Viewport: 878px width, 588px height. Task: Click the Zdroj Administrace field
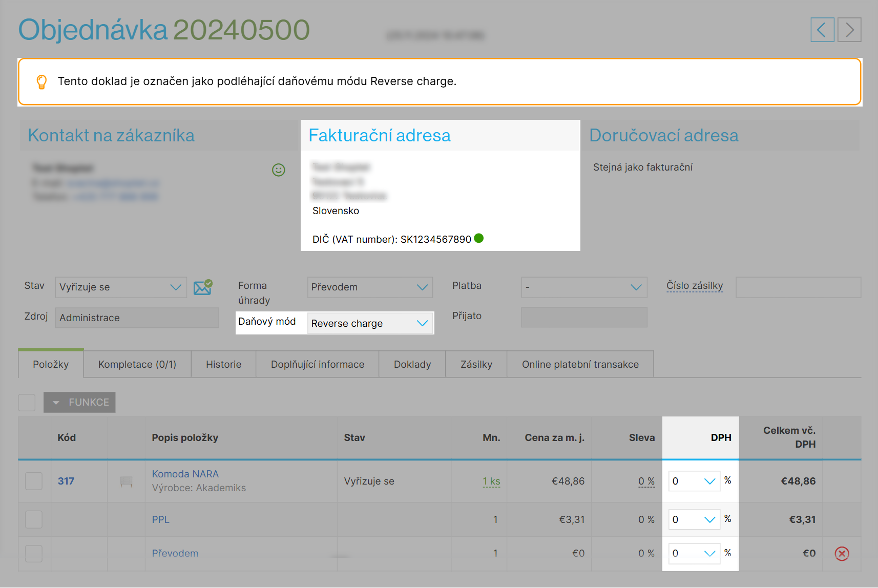click(x=137, y=318)
